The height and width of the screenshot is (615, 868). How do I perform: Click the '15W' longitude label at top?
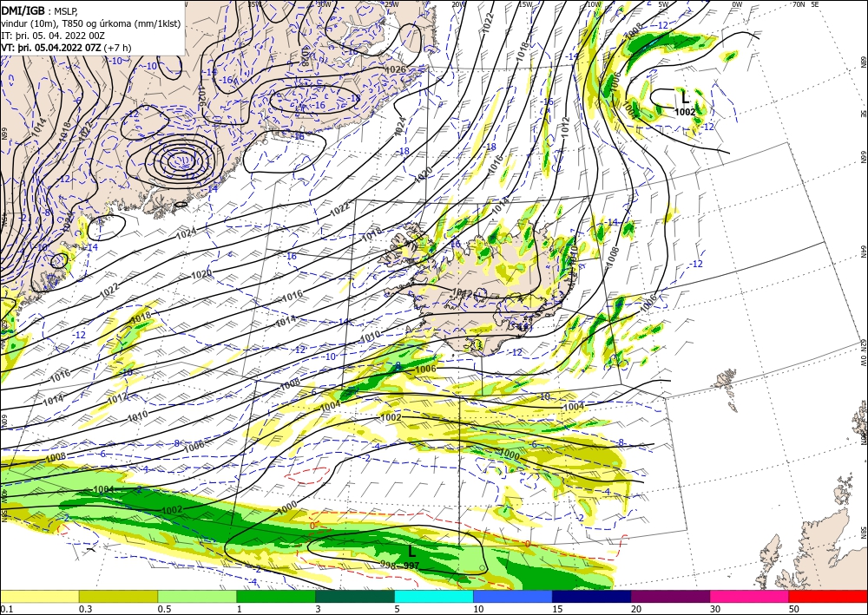526,4
